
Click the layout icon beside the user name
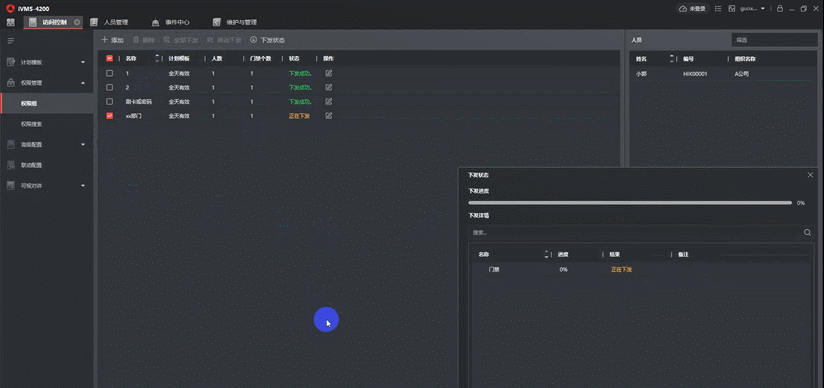[732, 8]
